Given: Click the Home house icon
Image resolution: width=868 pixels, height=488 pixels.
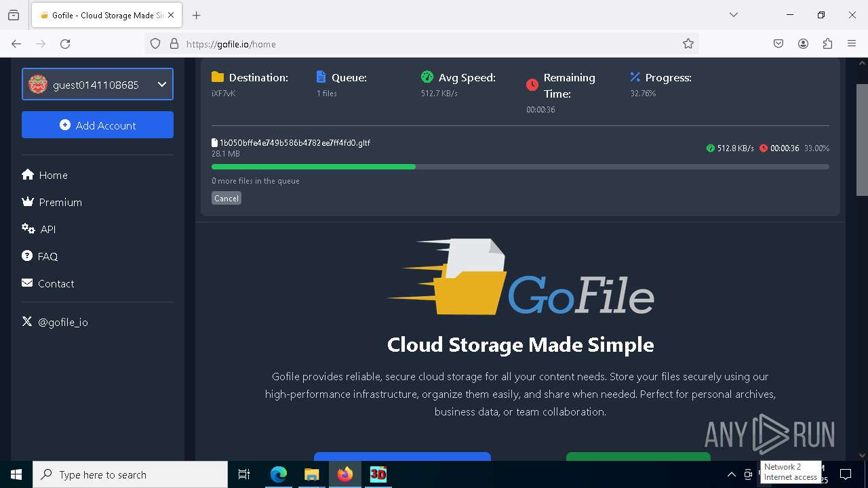Looking at the screenshot, I should coord(28,174).
